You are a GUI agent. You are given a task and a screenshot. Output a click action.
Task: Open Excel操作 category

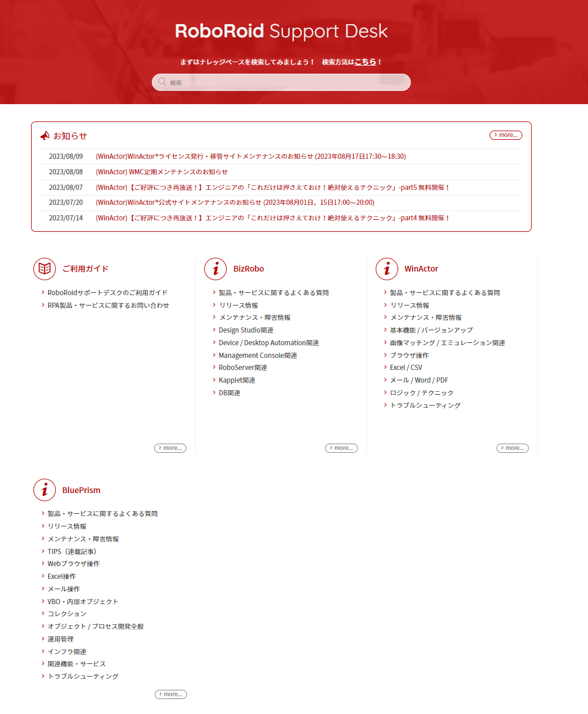pos(62,576)
